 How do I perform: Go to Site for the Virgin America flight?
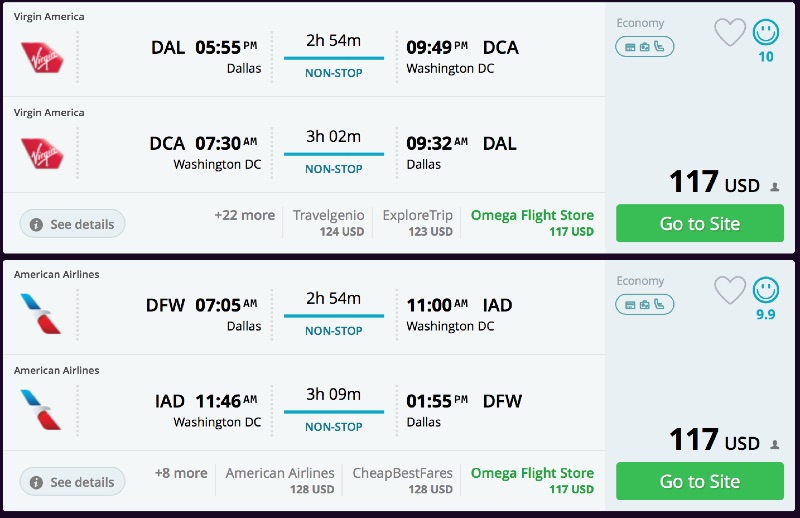tap(700, 224)
